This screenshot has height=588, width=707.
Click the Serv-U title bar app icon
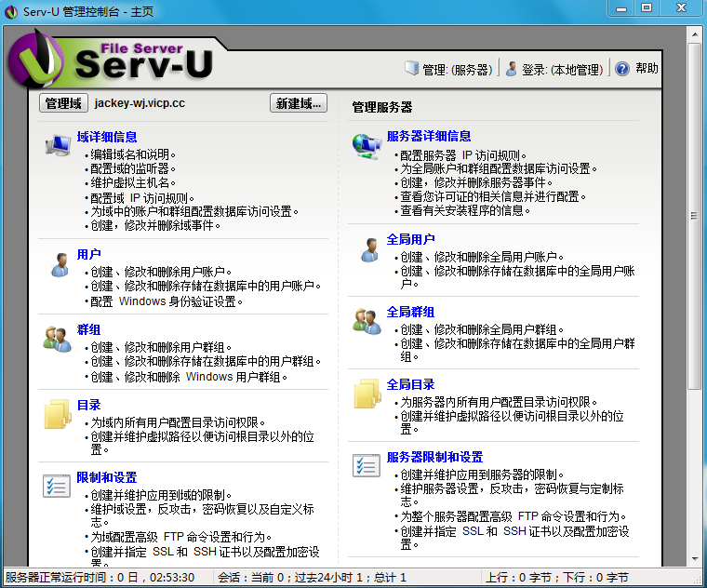pos(11,12)
